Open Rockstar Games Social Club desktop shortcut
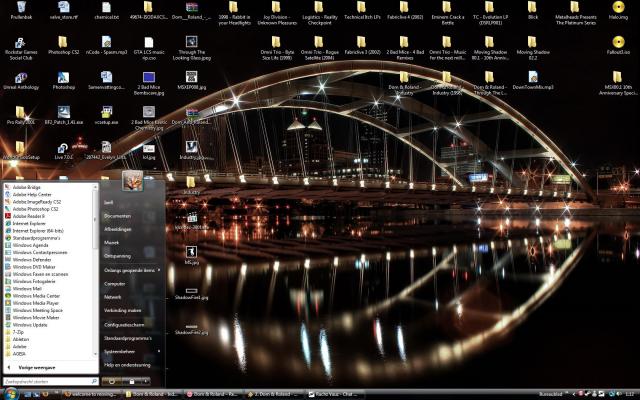This screenshot has width=640, height=400. [x=20, y=44]
